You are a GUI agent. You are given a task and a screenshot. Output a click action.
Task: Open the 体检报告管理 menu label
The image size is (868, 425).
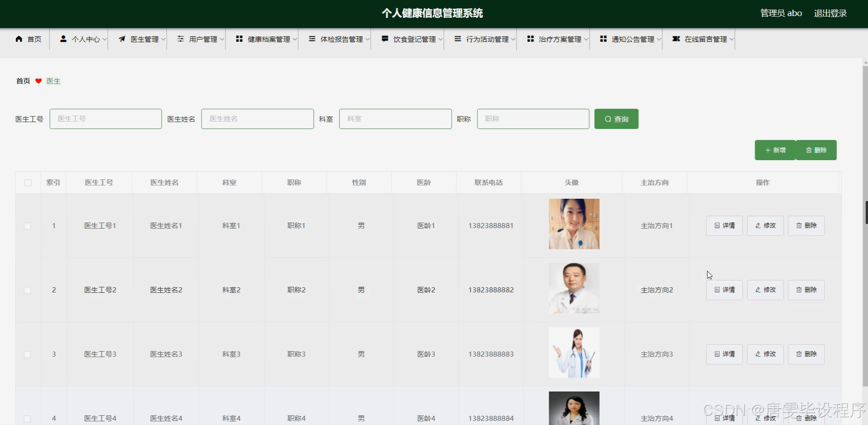342,39
